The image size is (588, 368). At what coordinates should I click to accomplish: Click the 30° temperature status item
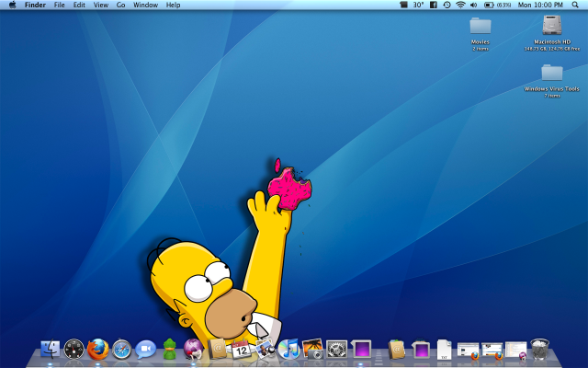(x=418, y=5)
